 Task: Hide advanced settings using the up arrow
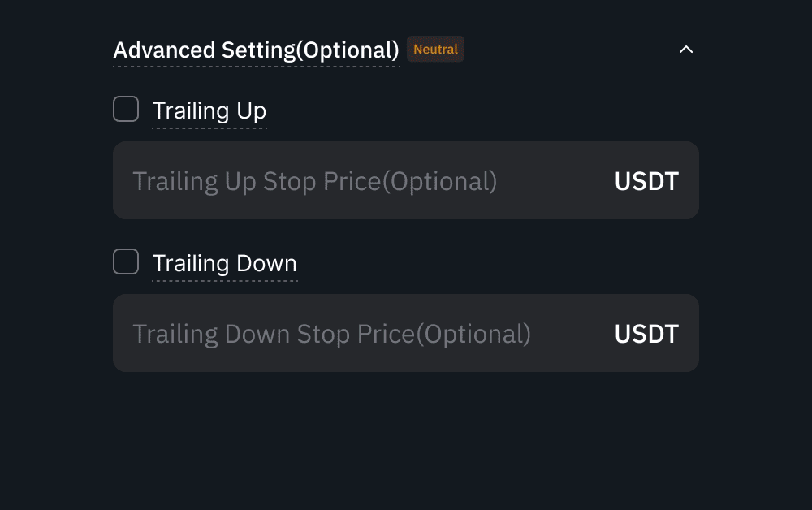coord(686,50)
